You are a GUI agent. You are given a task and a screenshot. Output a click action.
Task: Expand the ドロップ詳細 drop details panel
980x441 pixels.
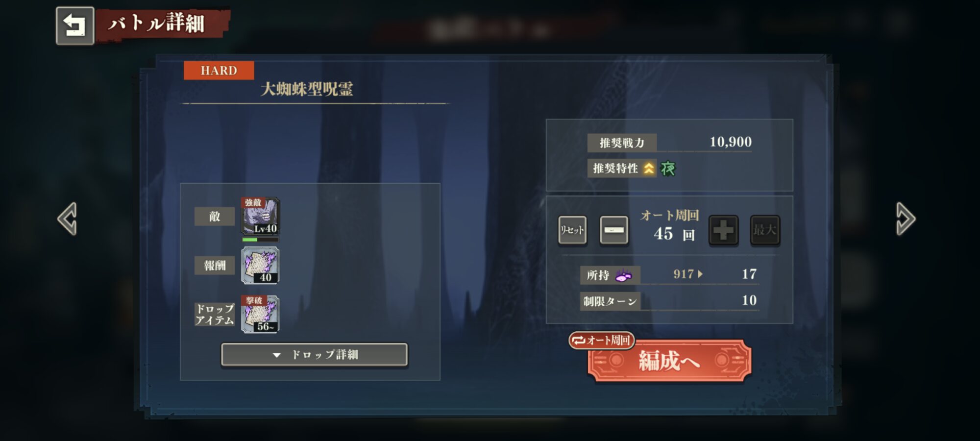(x=314, y=354)
